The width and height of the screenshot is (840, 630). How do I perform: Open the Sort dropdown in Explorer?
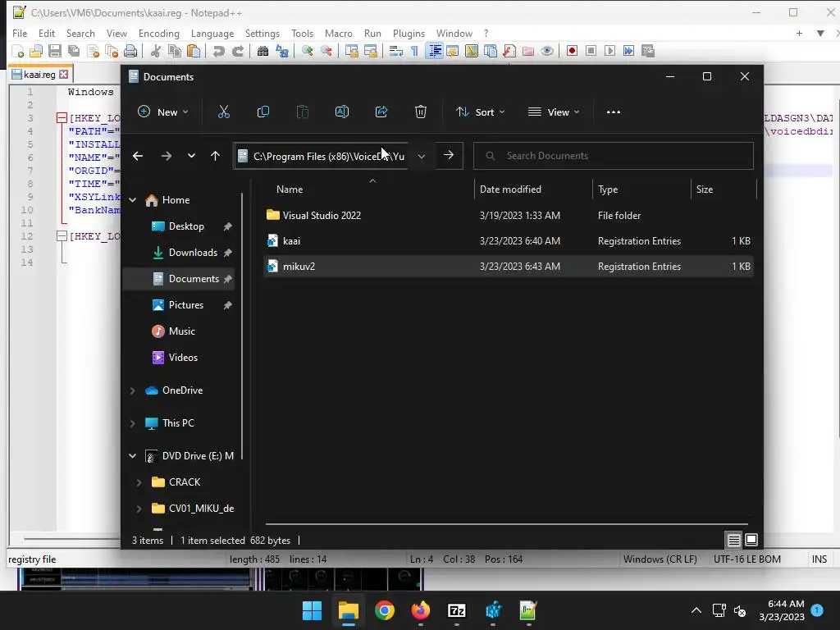[481, 112]
